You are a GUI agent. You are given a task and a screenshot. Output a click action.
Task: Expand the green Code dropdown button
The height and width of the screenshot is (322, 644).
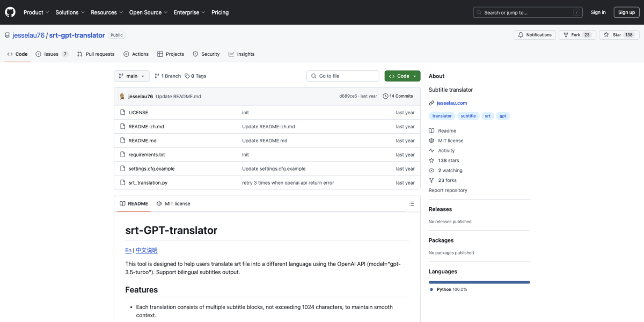[x=402, y=76]
